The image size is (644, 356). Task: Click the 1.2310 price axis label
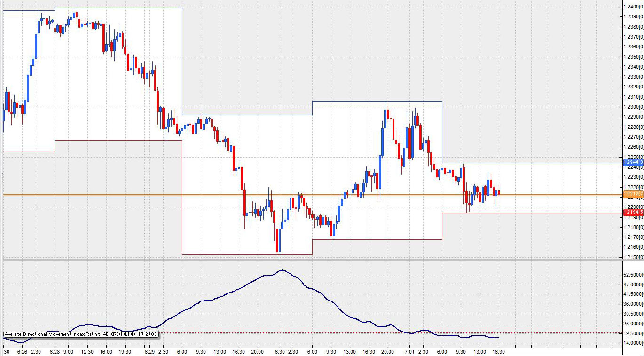pos(634,97)
